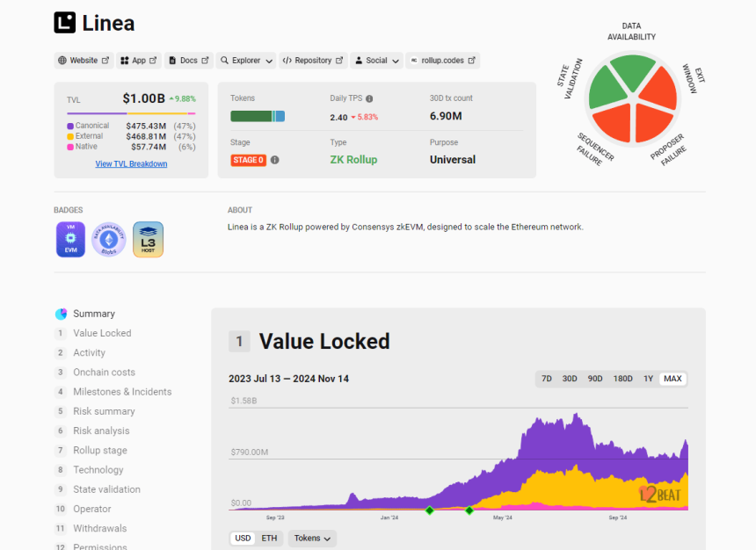Open View TVL Breakdown link

click(131, 164)
